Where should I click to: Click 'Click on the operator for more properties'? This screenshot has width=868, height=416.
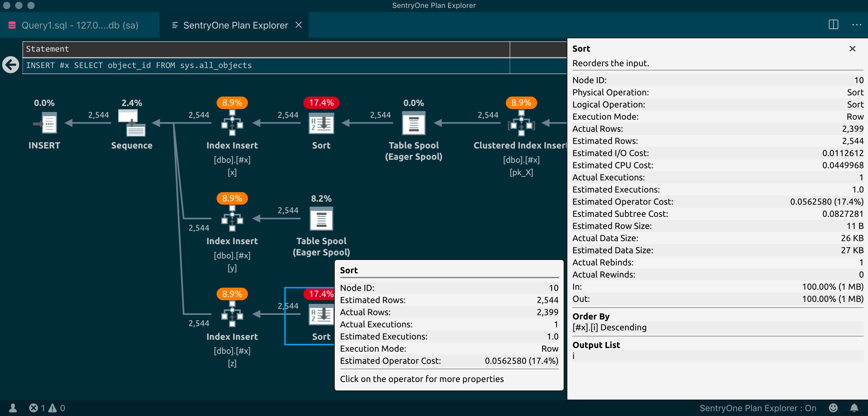(422, 379)
